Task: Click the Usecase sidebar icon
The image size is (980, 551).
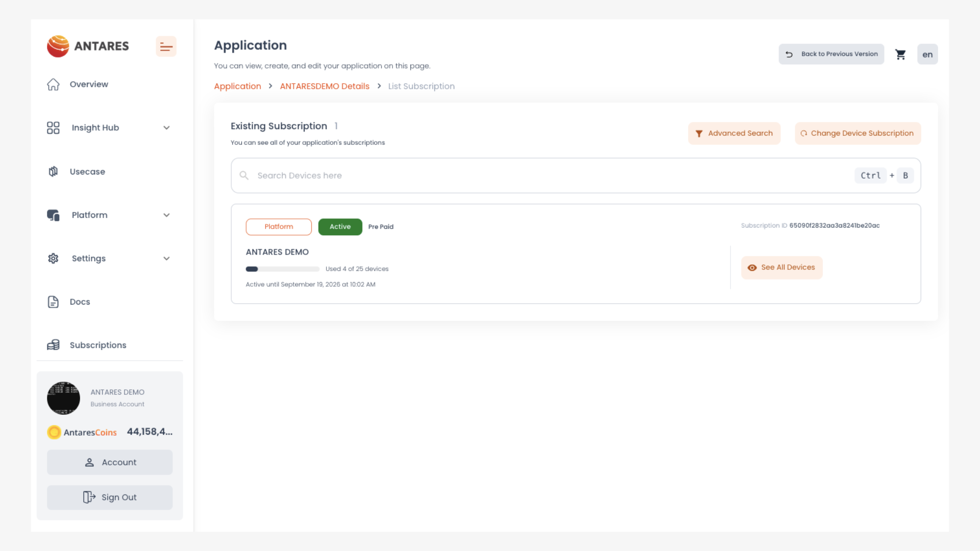Action: 54,171
